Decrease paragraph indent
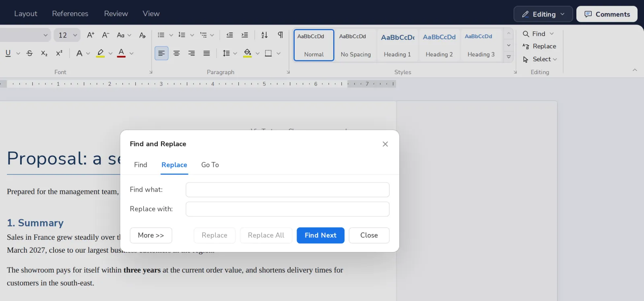Viewport: 644px width, 301px height. pos(229,35)
